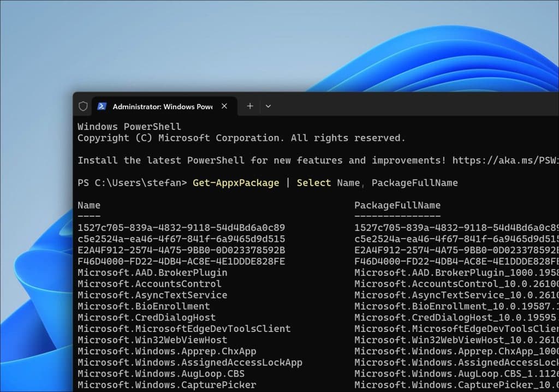This screenshot has width=559, height=392.
Task: Click the PackageFullName argument in the command line
Action: pyautogui.click(x=415, y=183)
